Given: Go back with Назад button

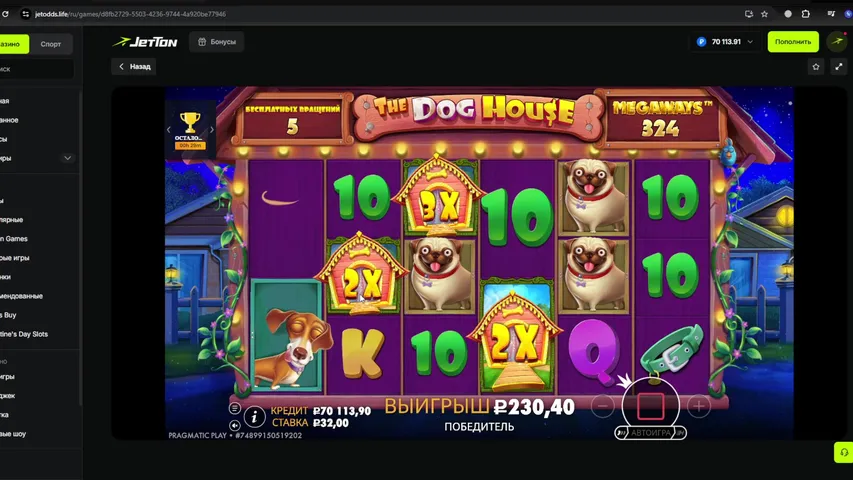Looking at the screenshot, I should coord(134,66).
